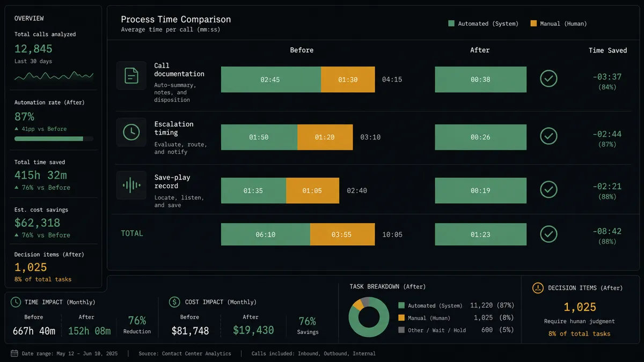This screenshot has height=362, width=644.
Task: Click the 03:55 total manual bar
Action: [x=342, y=234]
